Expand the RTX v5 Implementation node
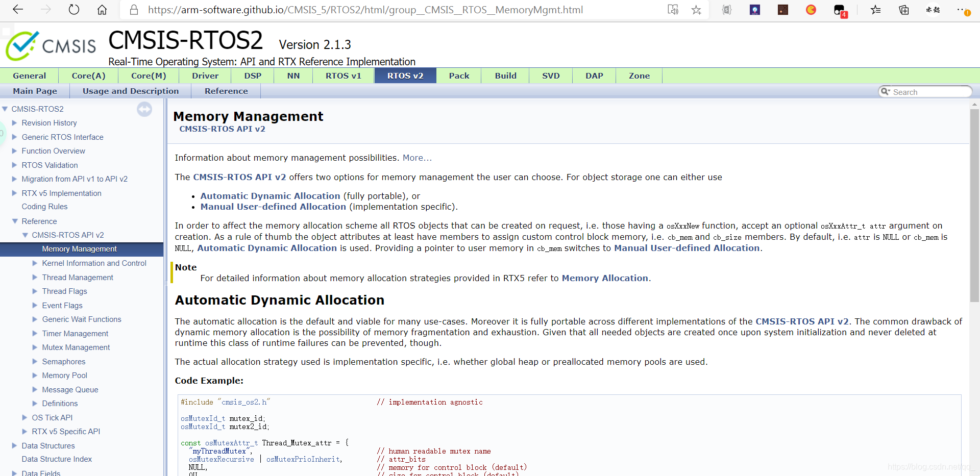The image size is (980, 476). point(14,193)
